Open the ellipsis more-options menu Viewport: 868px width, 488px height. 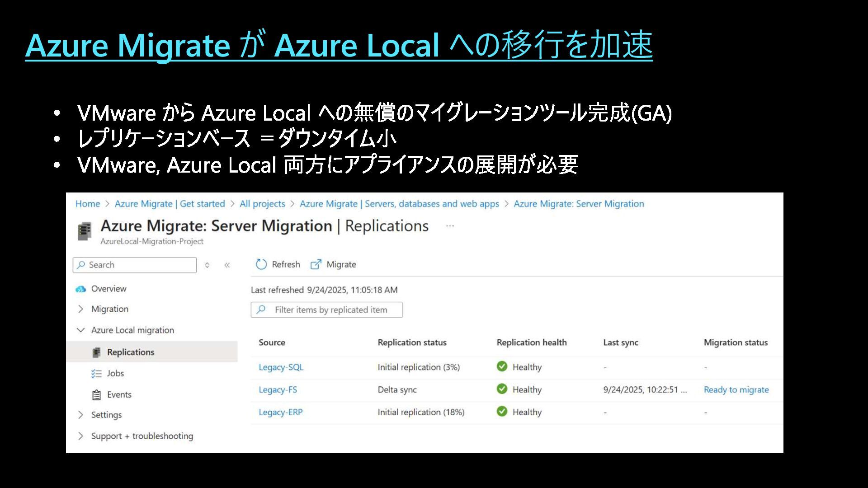pos(450,225)
